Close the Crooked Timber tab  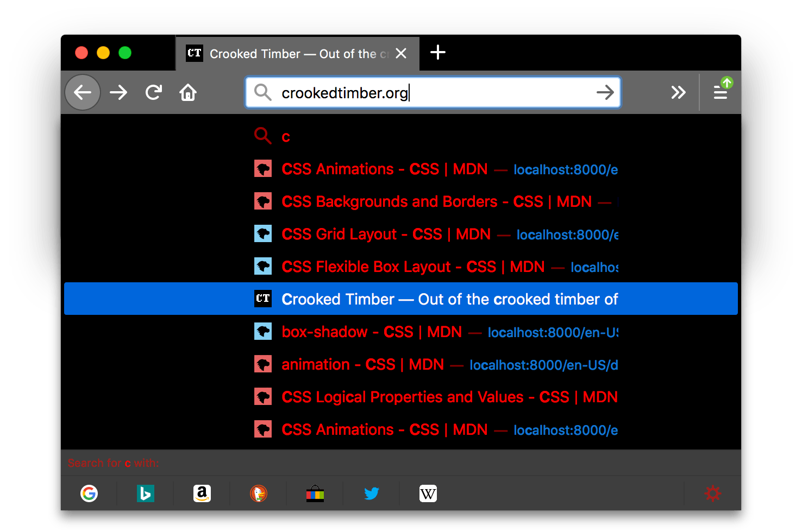coord(401,53)
